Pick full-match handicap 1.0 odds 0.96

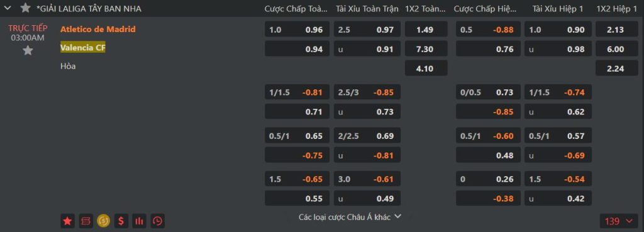tap(297, 30)
